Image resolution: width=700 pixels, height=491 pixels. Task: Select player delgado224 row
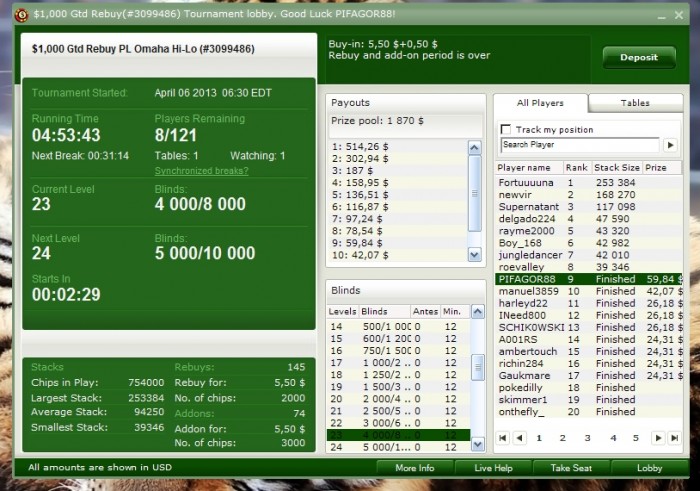(x=588, y=219)
